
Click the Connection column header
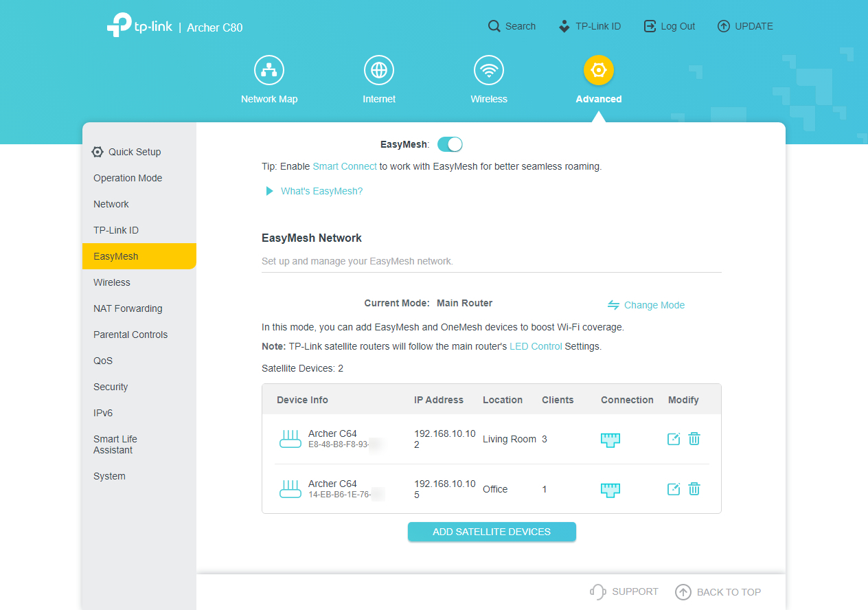coord(627,400)
